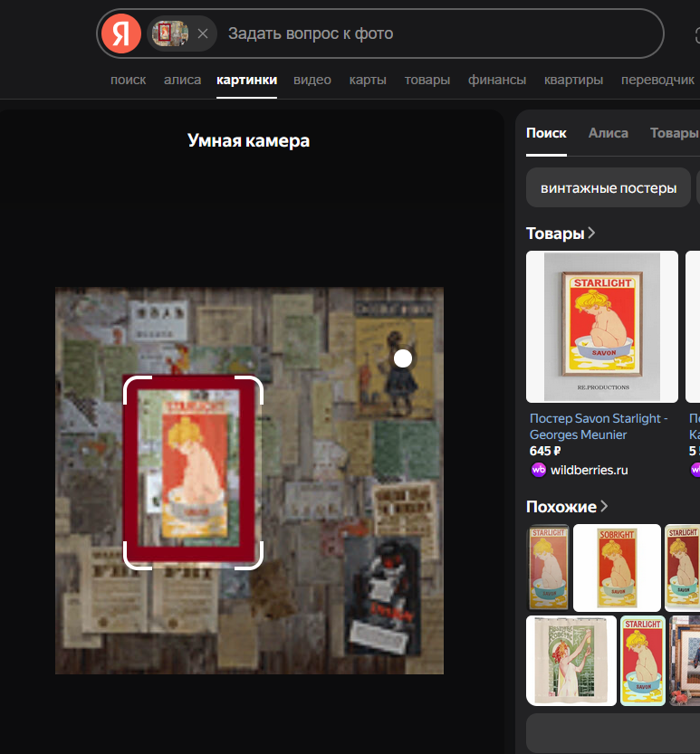This screenshot has height=754, width=700.
Task: Click the Wildberries purple logo icon
Action: (538, 470)
